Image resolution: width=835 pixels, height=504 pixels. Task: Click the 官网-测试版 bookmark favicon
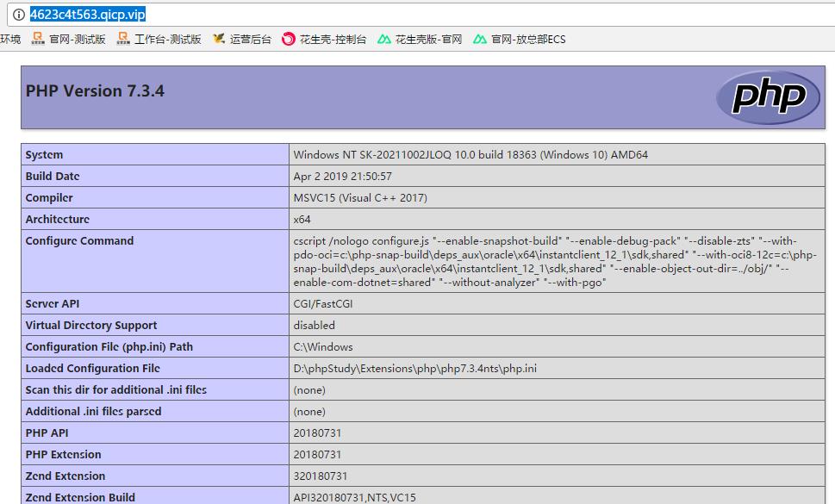coord(38,38)
